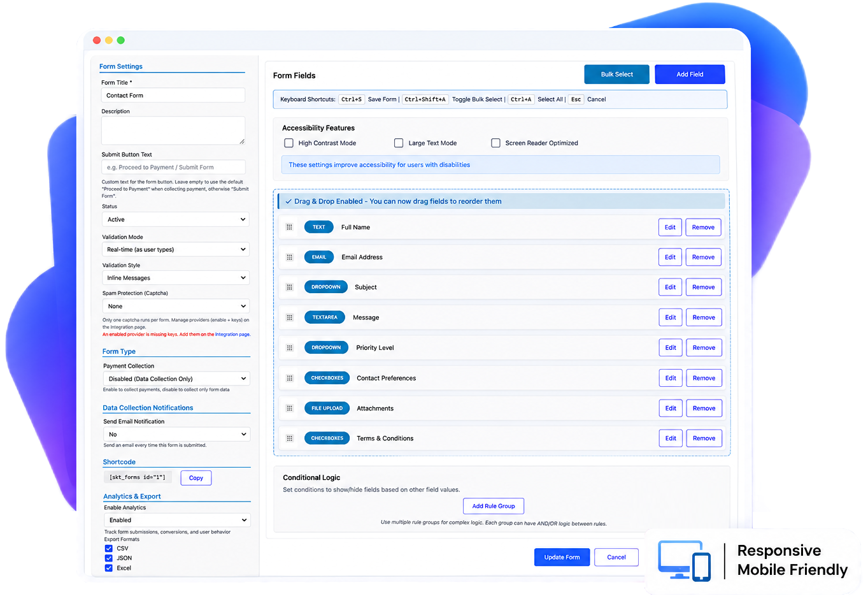Edit the Email Address field
This screenshot has width=868, height=608.
click(x=670, y=257)
